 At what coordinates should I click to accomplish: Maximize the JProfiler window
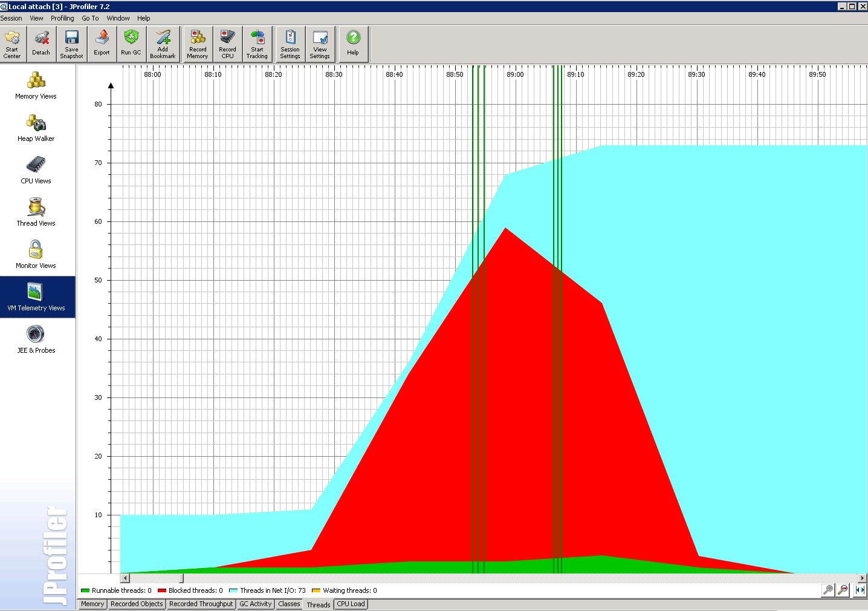click(852, 6)
